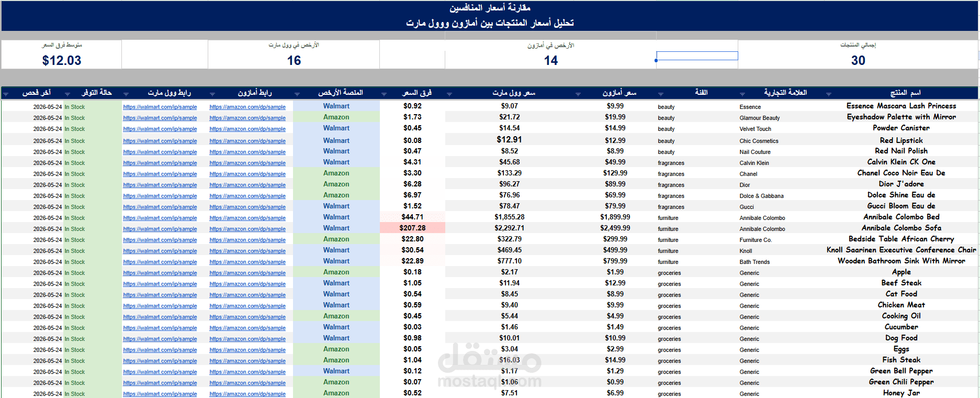Select product cell Eyeshadow Palette with Mirror
Screen dimensions: 980x398
click(x=901, y=117)
